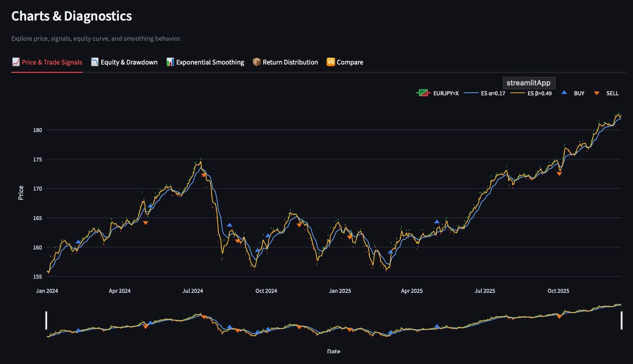Select the Exponential Smoothing tab
Viewport: 633px width, 364px height.
click(x=210, y=62)
